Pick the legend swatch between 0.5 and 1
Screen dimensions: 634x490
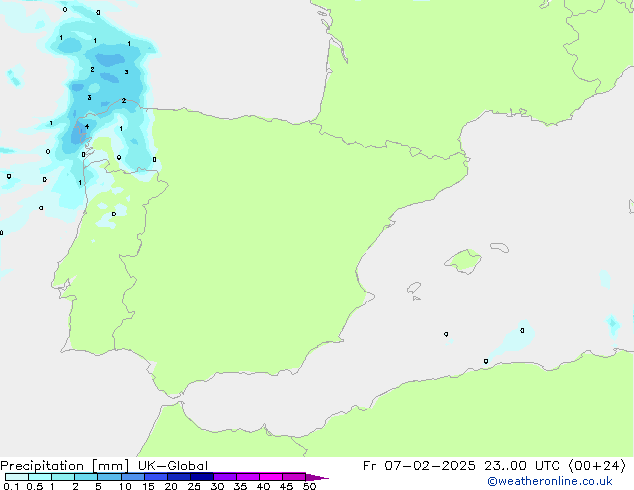coord(40,477)
